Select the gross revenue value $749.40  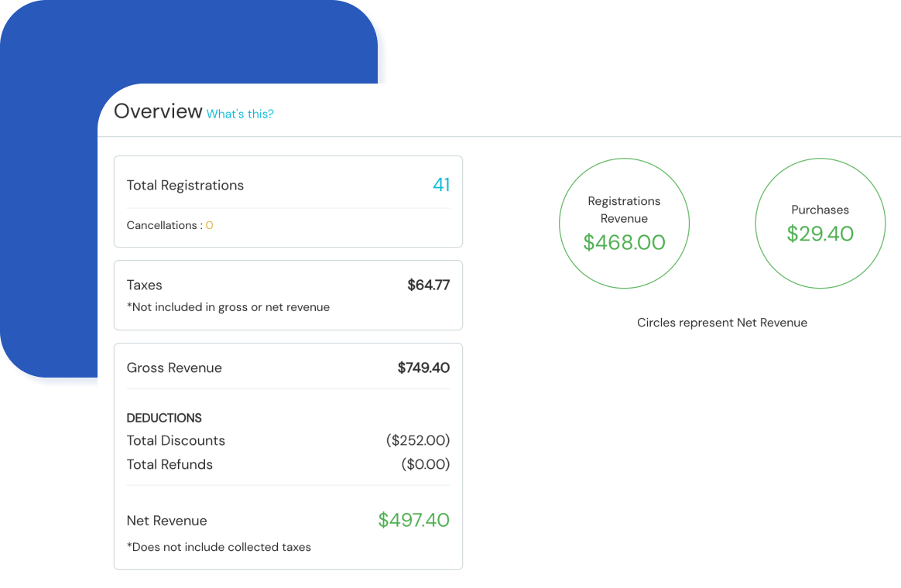423,367
